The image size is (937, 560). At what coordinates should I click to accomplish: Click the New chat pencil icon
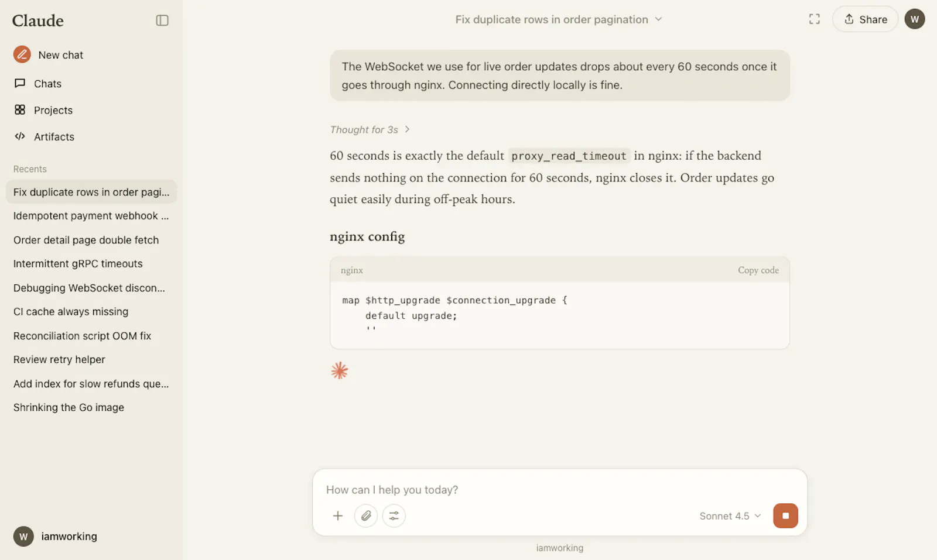coord(22,54)
